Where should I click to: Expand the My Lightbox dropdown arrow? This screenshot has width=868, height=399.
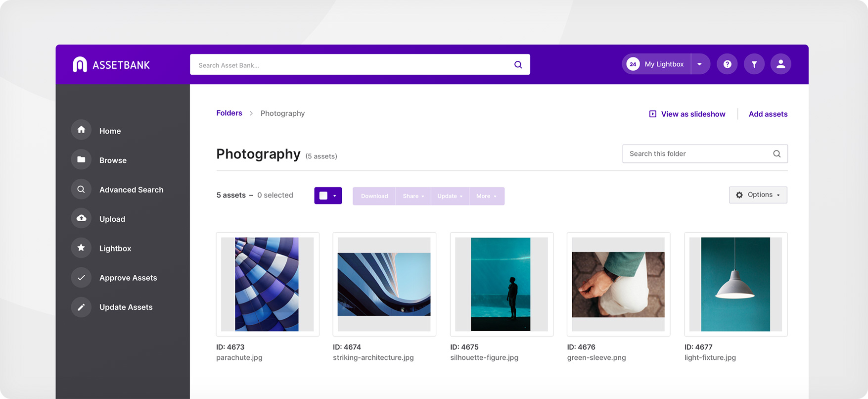(699, 64)
